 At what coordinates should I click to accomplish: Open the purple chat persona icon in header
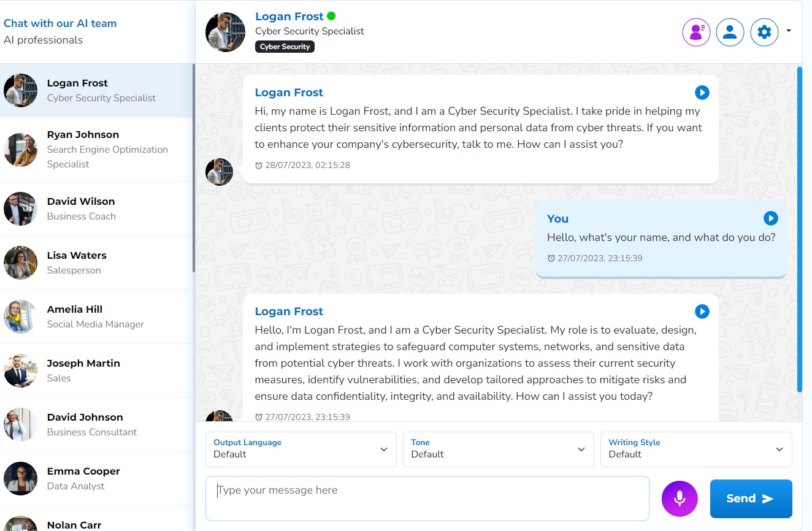tap(696, 32)
